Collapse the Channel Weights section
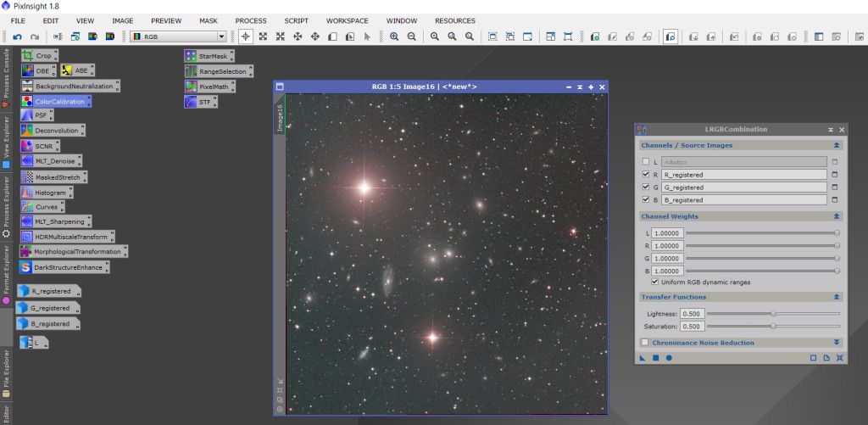868x425 pixels. [x=837, y=216]
